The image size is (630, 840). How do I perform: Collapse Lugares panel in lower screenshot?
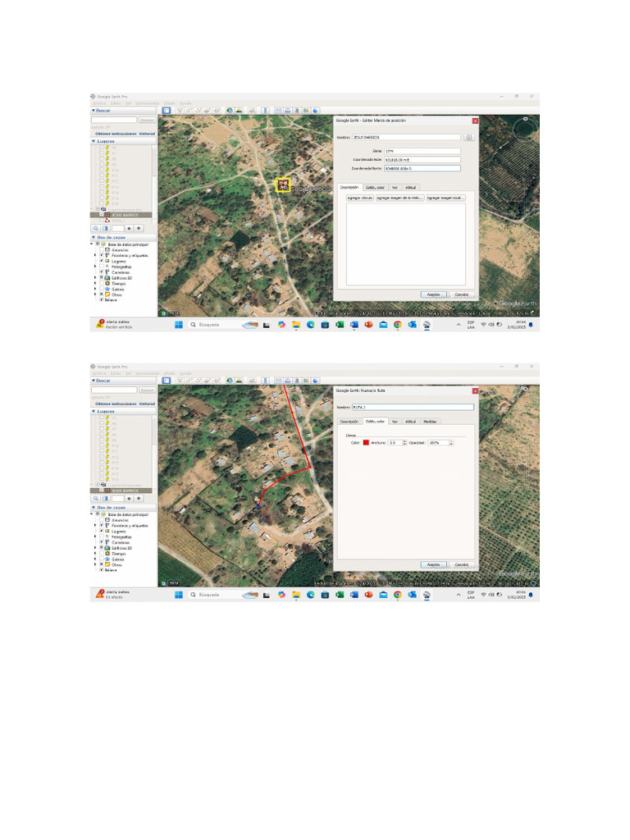click(94, 412)
